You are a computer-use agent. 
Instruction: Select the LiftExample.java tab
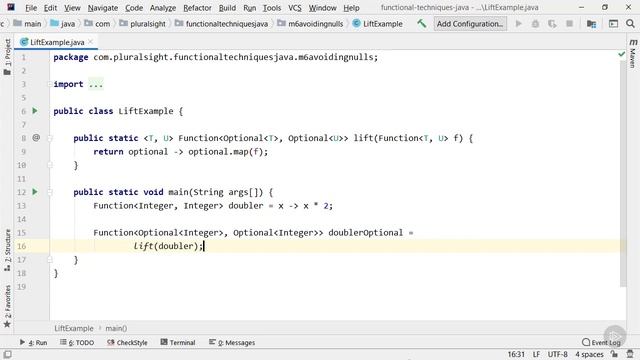(57, 42)
